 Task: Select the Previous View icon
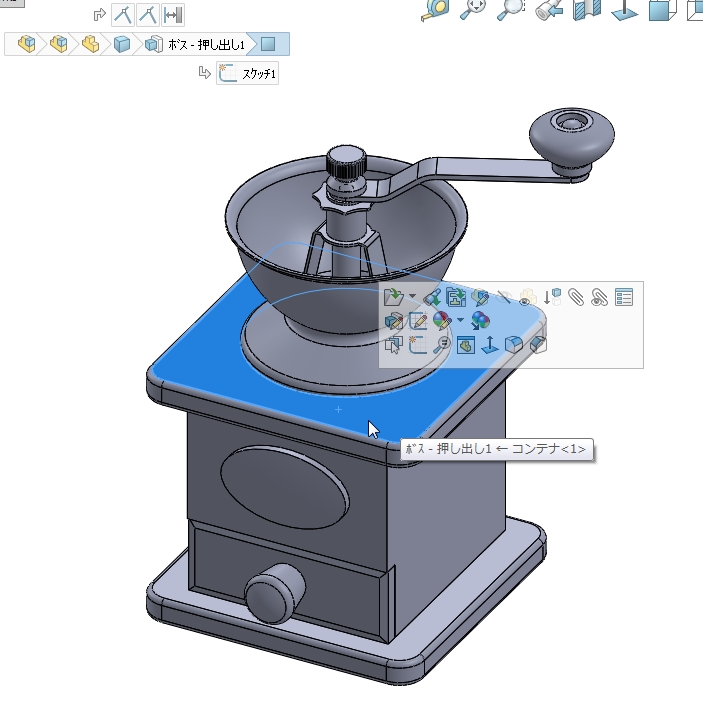coord(547,9)
